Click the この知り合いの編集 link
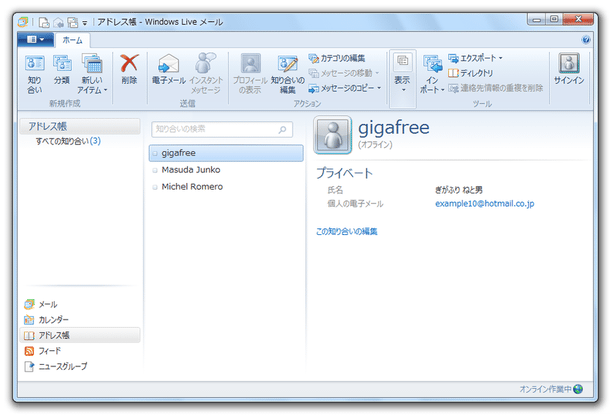614x416 pixels. click(x=347, y=232)
